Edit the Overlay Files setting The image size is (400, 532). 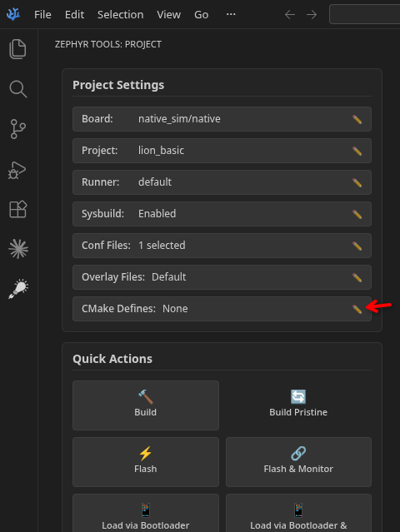click(x=357, y=277)
